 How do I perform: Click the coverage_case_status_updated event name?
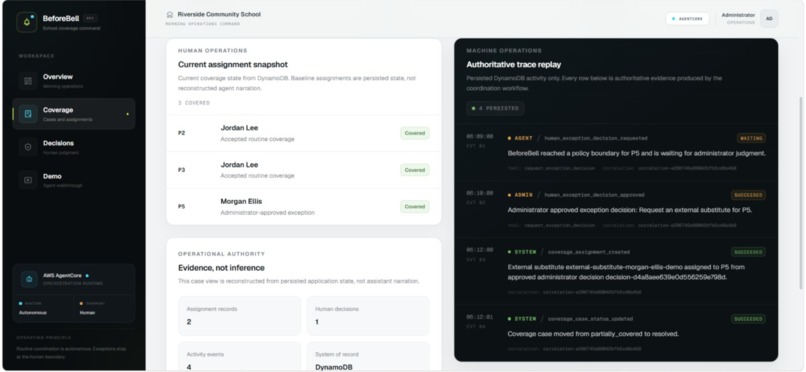(590, 319)
